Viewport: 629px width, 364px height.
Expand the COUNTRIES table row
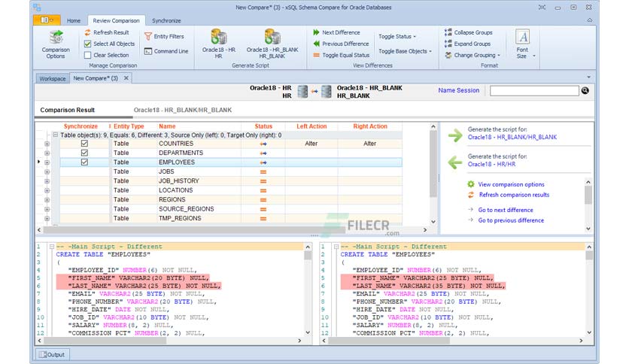pyautogui.click(x=47, y=144)
